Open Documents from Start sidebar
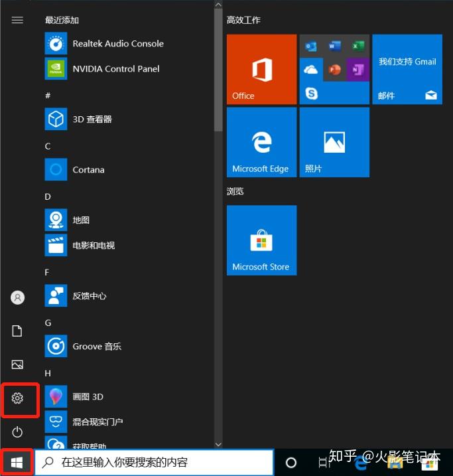The height and width of the screenshot is (476, 453). click(17, 331)
